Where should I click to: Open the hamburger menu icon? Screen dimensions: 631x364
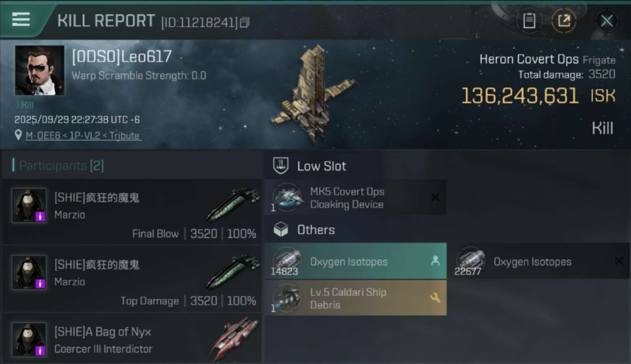pos(21,19)
